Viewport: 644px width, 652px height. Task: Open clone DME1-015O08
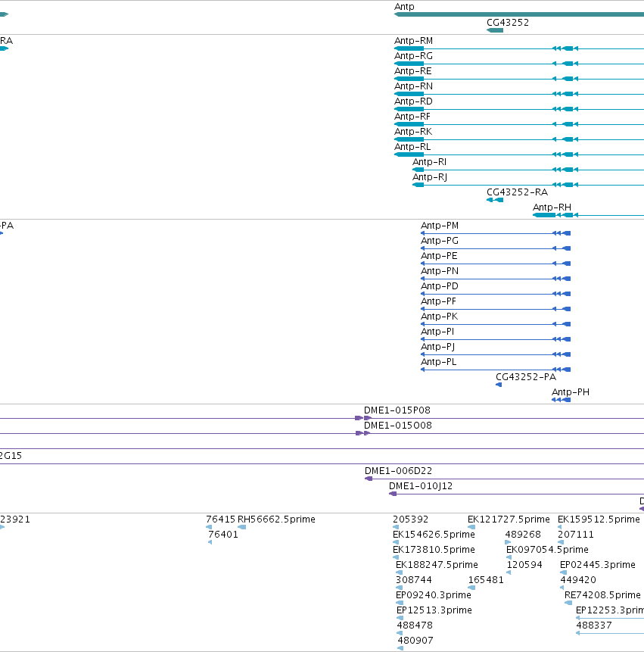coord(397,426)
